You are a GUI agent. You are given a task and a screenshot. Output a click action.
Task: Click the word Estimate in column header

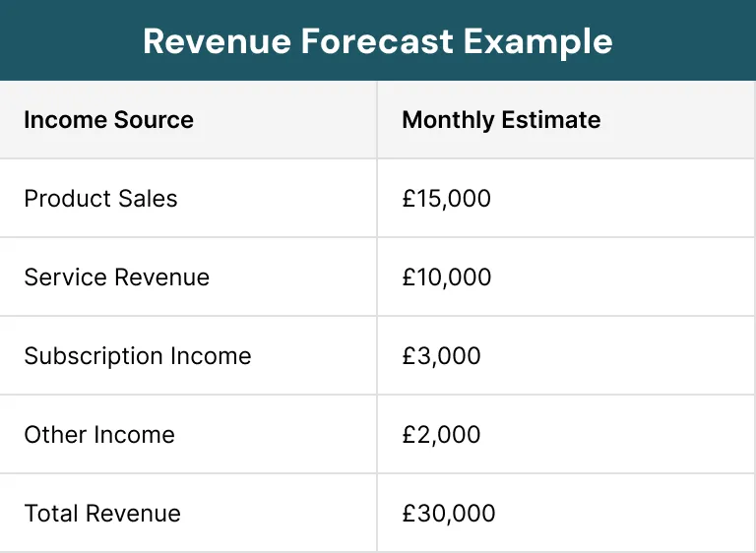pyautogui.click(x=551, y=120)
